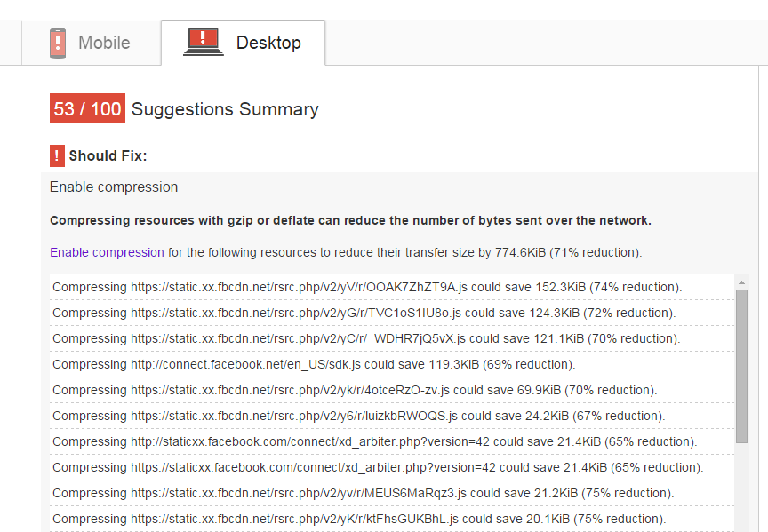Select the ktFhsGUKBhL.js resource row

click(358, 519)
